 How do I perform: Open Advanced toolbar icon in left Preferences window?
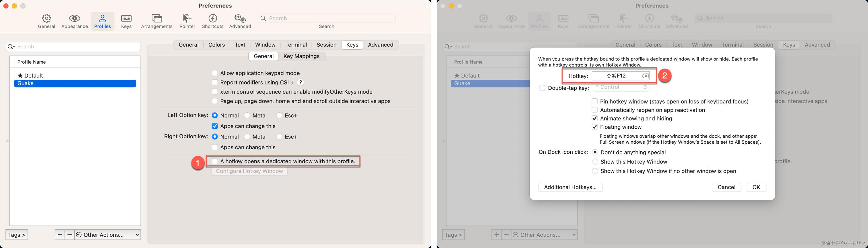[x=240, y=21]
